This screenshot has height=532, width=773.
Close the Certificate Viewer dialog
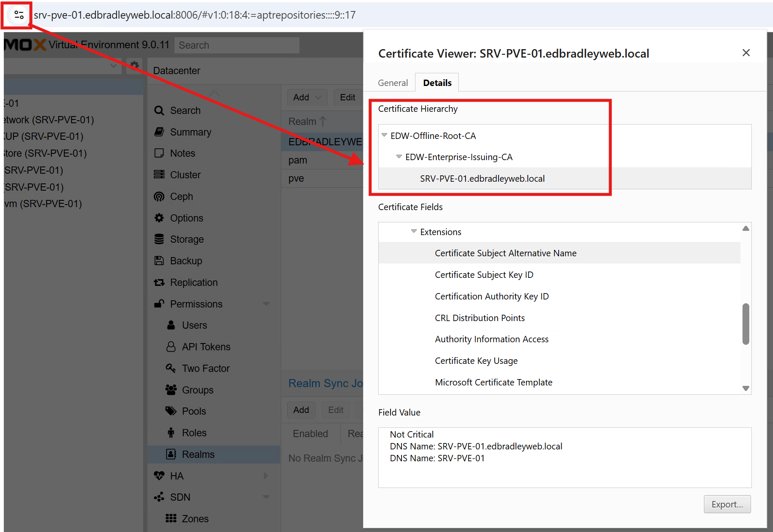pos(746,53)
